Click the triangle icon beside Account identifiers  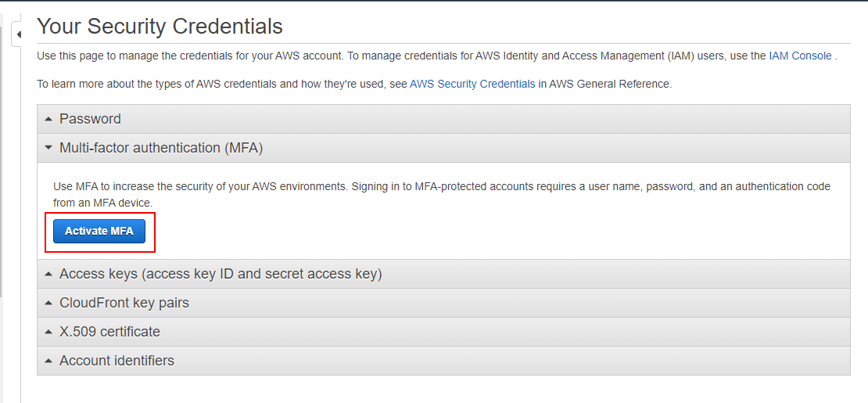[x=48, y=361]
